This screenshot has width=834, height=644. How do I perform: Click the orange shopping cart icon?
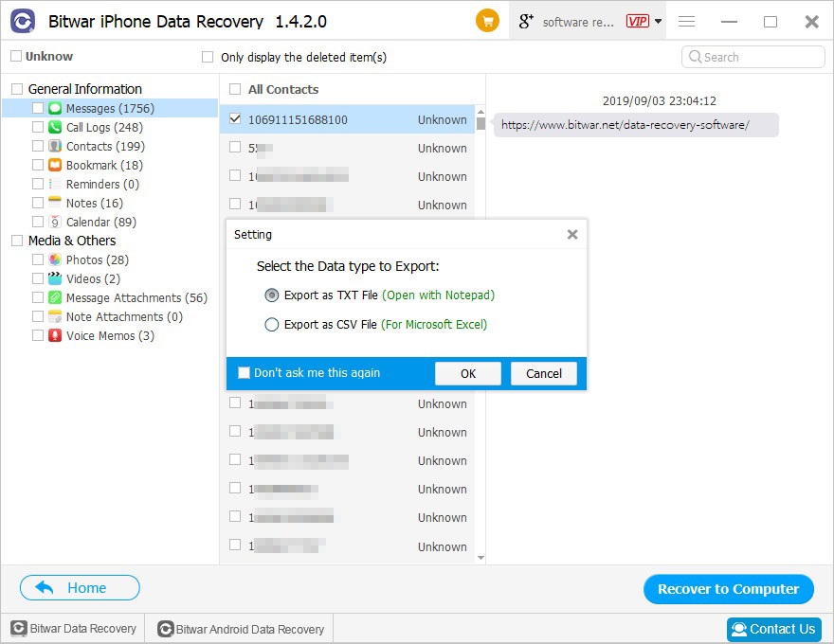487,21
